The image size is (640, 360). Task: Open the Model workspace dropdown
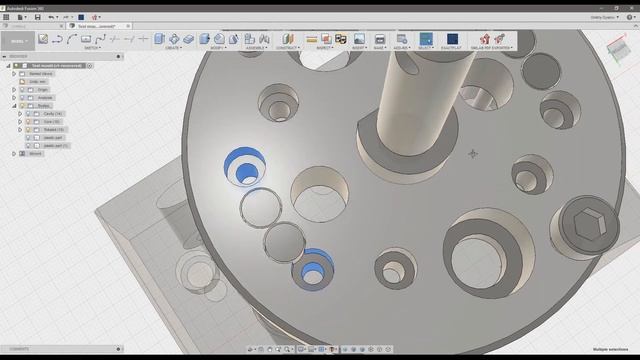coord(18,41)
